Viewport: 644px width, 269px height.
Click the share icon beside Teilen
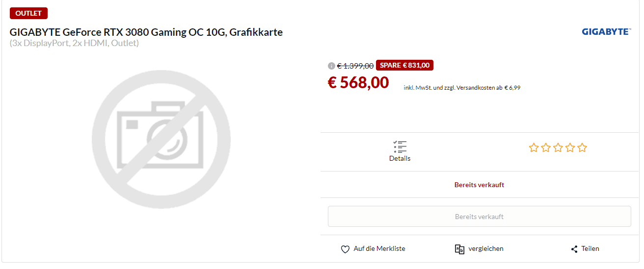(x=574, y=249)
